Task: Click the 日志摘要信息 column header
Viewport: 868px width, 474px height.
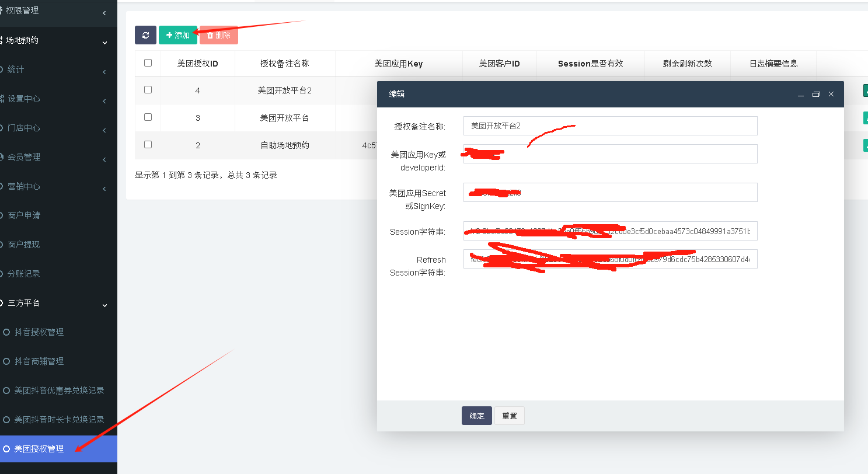Action: pos(773,64)
